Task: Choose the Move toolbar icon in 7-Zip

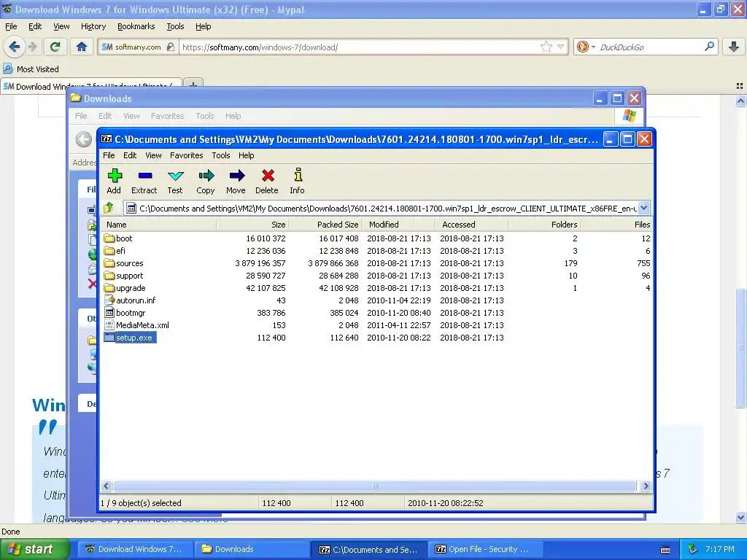Action: [x=236, y=181]
